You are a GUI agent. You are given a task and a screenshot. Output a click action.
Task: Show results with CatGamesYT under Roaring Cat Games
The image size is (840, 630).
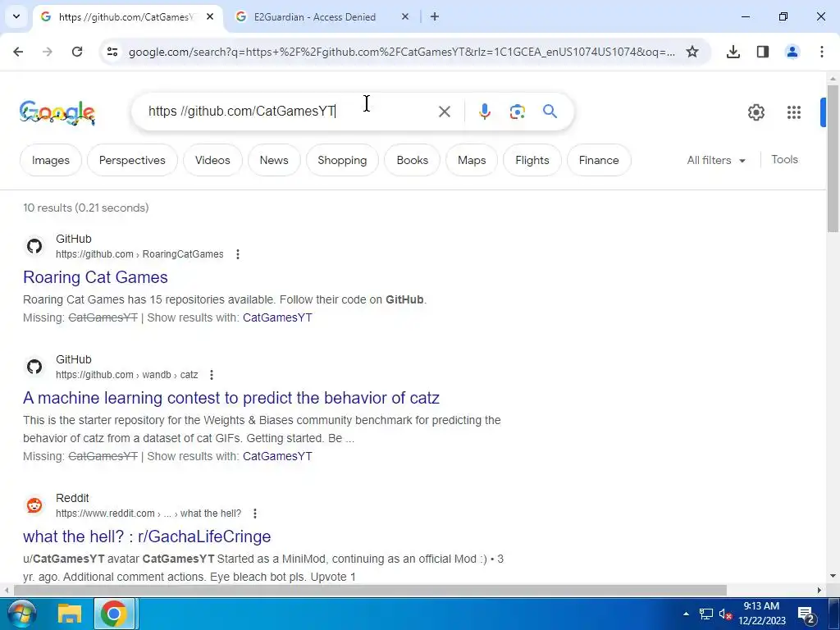tap(277, 317)
